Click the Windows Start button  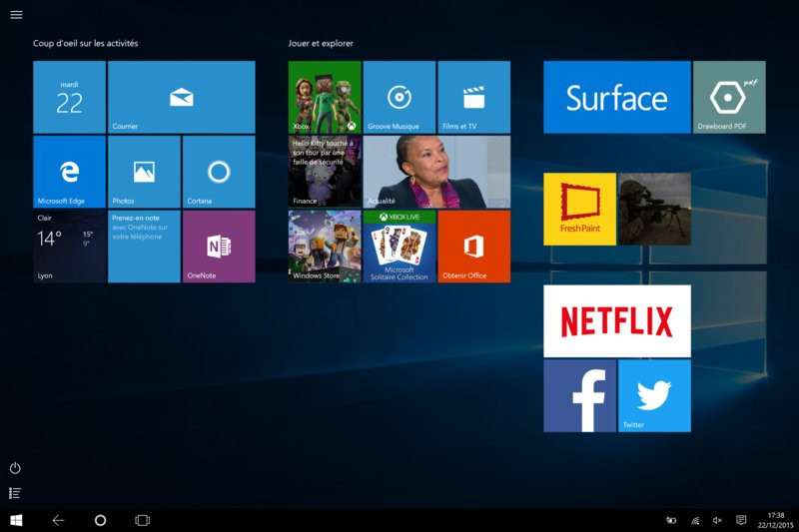[16, 520]
